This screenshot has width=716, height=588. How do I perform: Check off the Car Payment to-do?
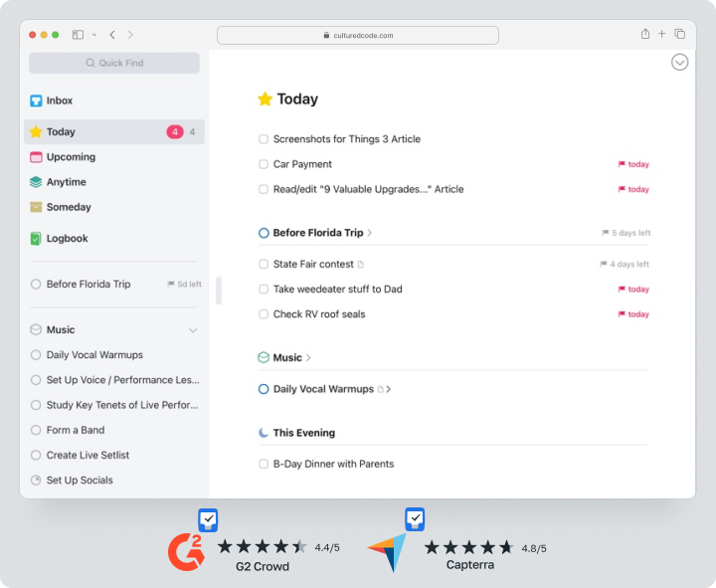pos(264,164)
